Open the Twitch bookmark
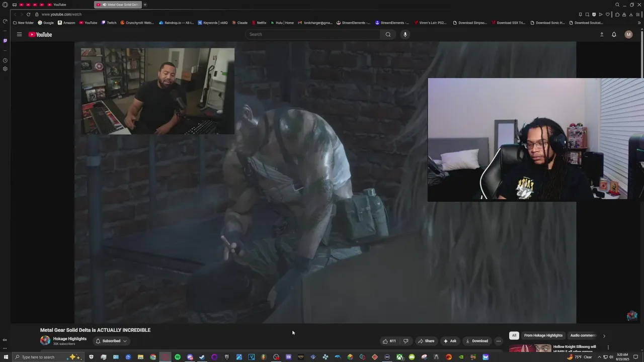 109,23
